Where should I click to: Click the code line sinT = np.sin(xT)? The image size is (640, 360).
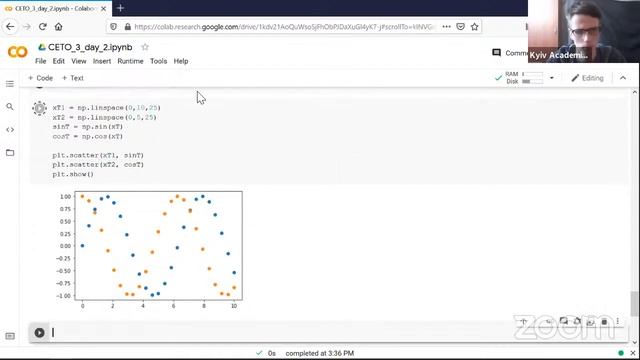[x=88, y=127]
